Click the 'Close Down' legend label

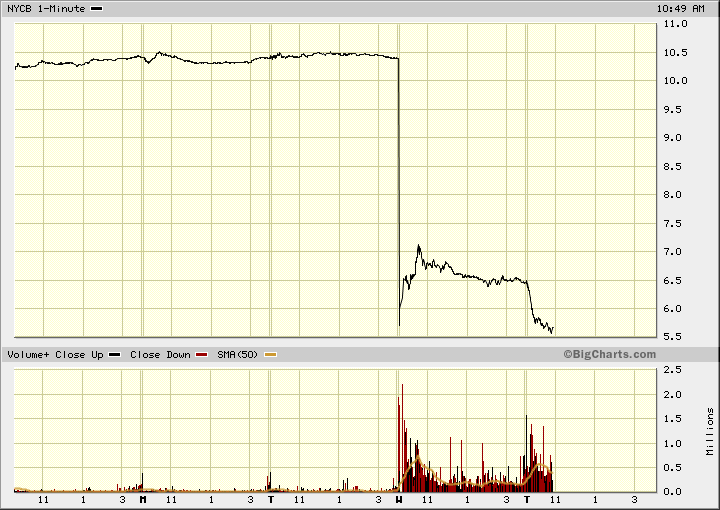(160, 354)
